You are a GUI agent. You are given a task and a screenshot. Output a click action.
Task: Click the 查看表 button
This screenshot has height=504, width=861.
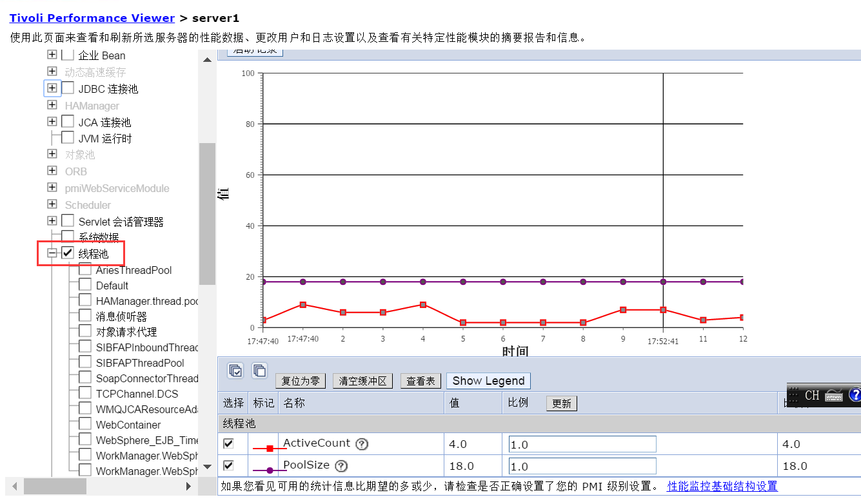click(421, 381)
